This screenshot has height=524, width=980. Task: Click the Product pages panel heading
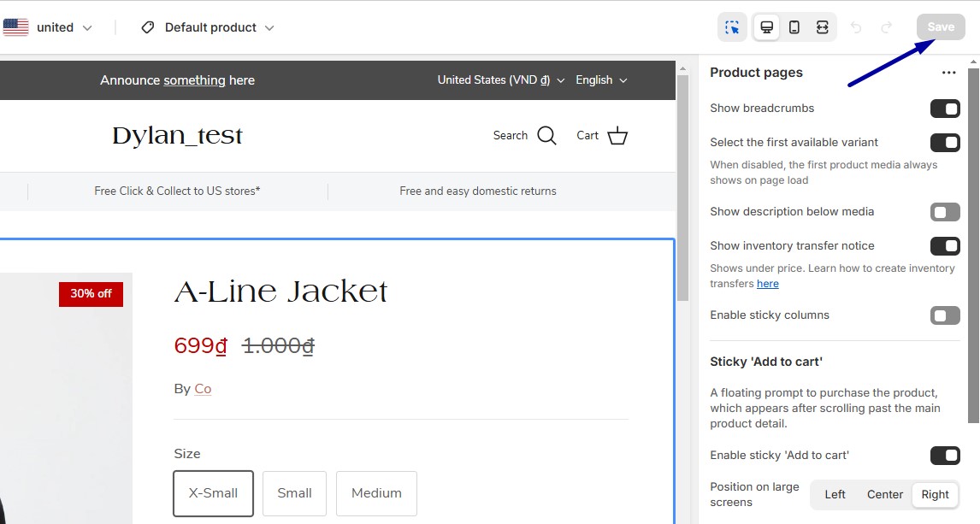(x=756, y=73)
